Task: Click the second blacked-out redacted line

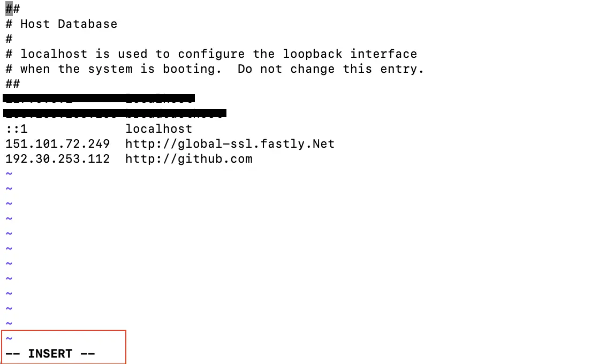Action: (115, 113)
